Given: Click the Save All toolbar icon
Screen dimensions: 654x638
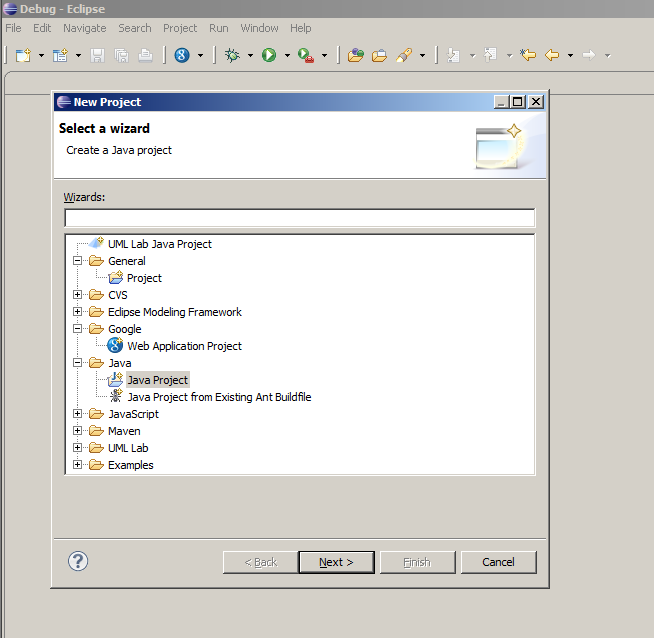Looking at the screenshot, I should pyautogui.click(x=121, y=55).
